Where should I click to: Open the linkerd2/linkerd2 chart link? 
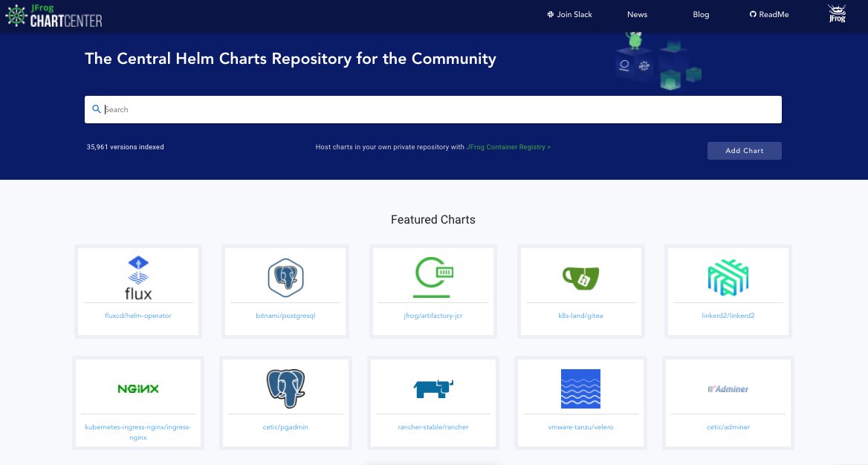pos(728,316)
